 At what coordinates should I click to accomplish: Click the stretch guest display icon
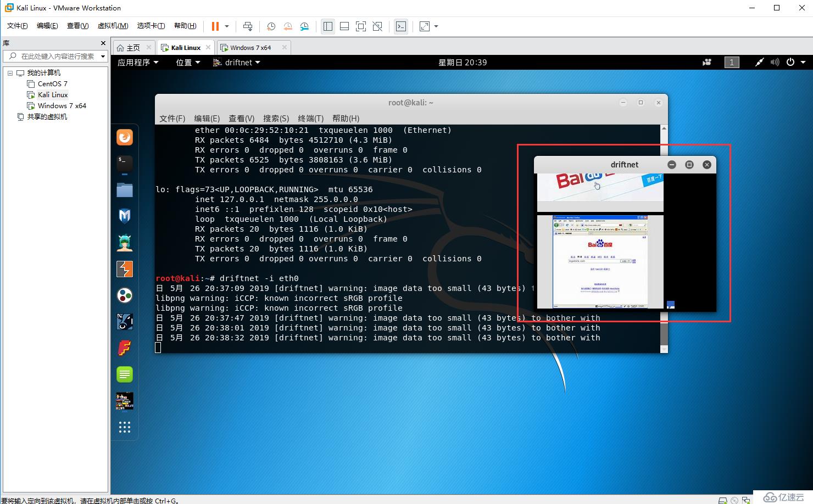(x=425, y=26)
